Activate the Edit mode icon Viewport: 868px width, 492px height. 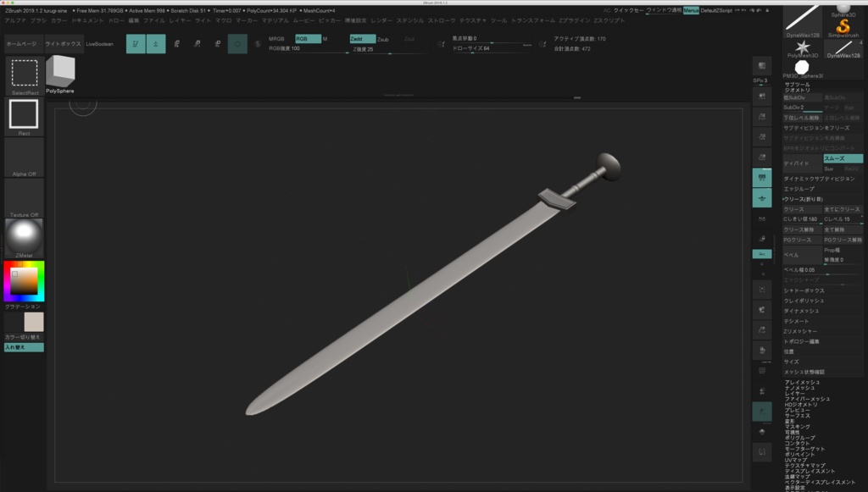pyautogui.click(x=136, y=44)
